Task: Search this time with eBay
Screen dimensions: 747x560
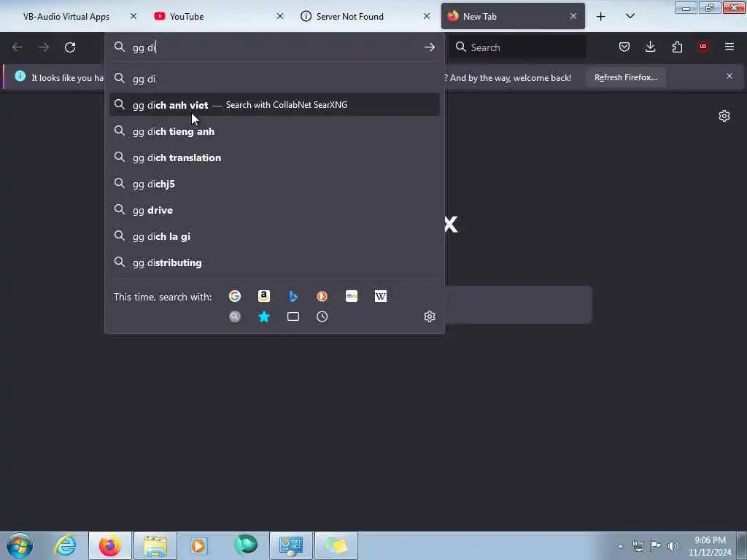Action: [352, 296]
